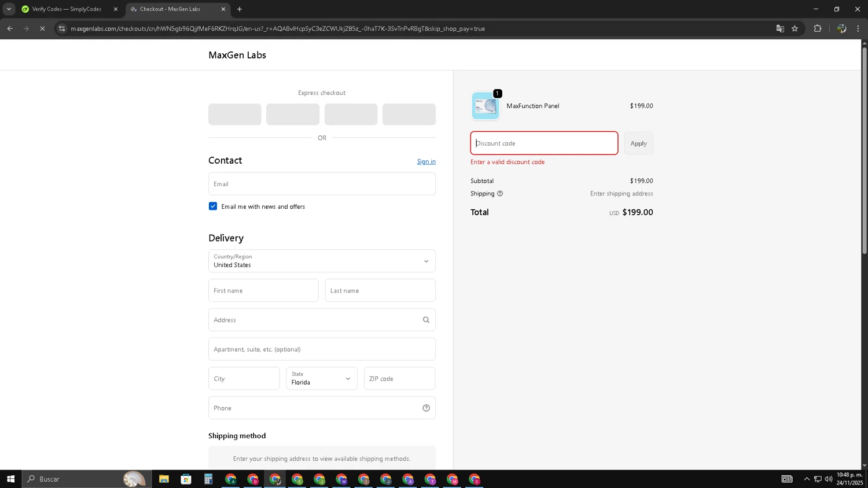Viewport: 868px width, 488px height.
Task: Open the Calculator from the taskbar
Action: point(208,479)
